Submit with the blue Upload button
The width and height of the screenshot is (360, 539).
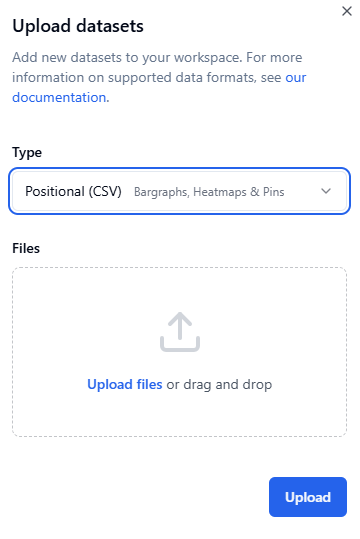click(x=308, y=497)
